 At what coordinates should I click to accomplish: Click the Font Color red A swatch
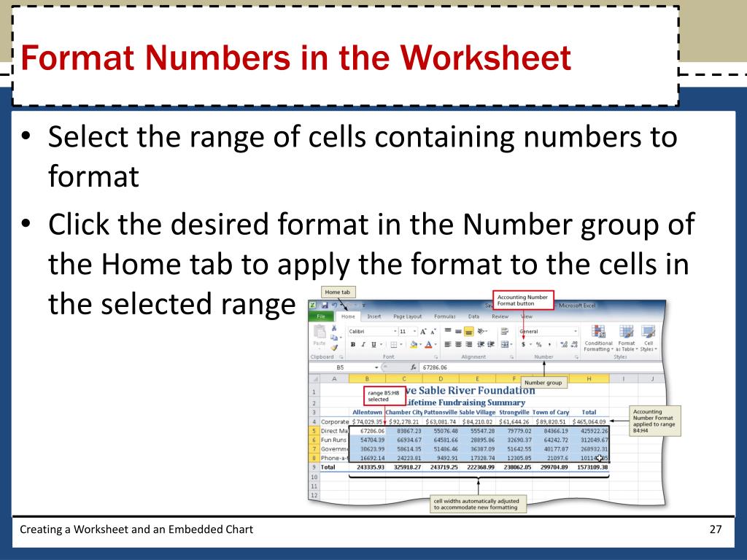pyautogui.click(x=428, y=344)
